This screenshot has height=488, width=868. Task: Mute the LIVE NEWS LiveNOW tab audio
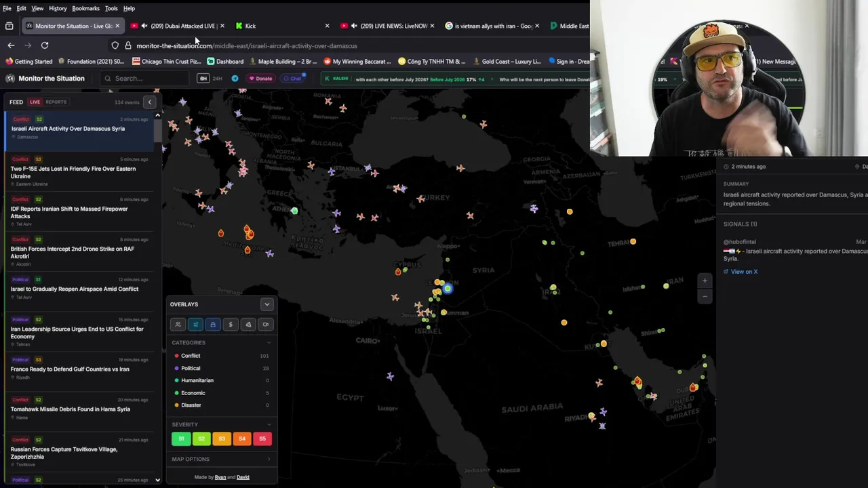(354, 26)
